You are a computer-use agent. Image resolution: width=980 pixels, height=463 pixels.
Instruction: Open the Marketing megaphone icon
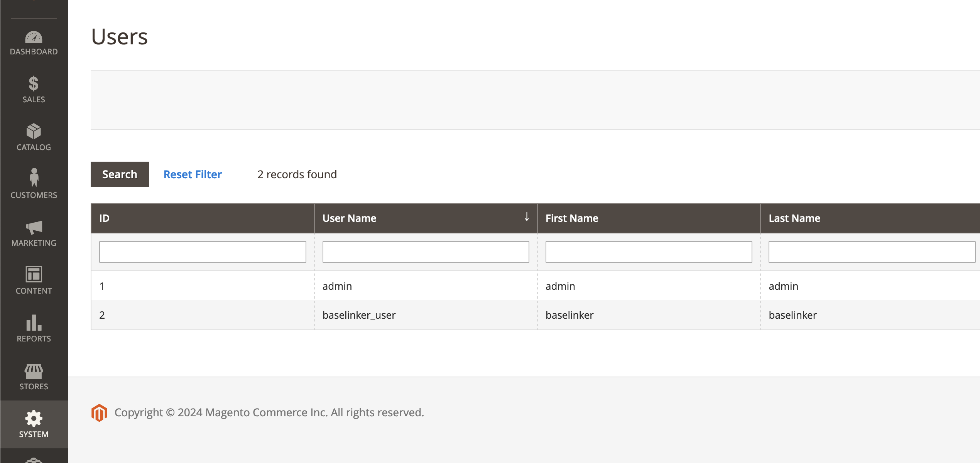coord(34,227)
